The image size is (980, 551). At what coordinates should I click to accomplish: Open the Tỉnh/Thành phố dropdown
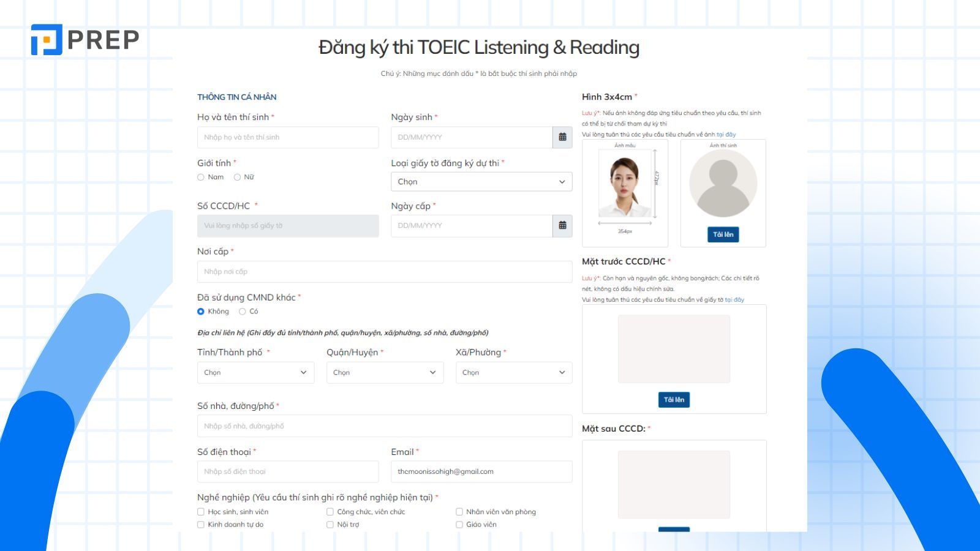tap(255, 372)
